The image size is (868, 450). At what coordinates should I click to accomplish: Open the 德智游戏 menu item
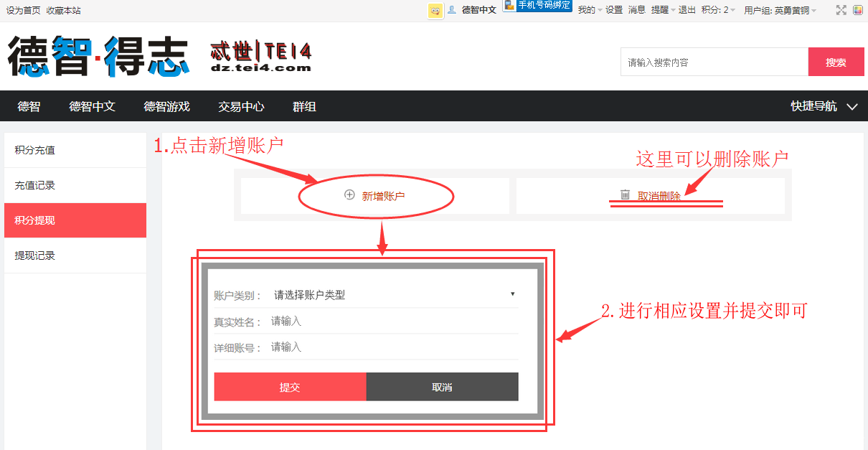pyautogui.click(x=166, y=106)
